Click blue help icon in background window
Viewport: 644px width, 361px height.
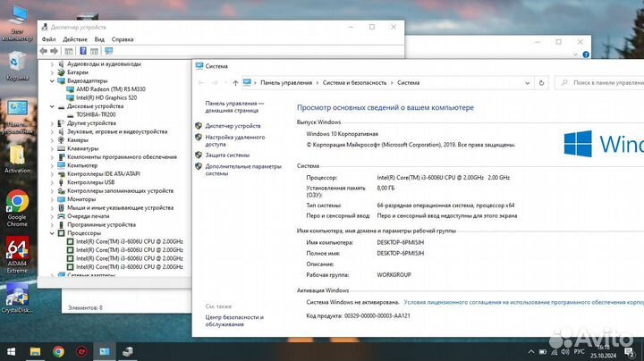586,55
